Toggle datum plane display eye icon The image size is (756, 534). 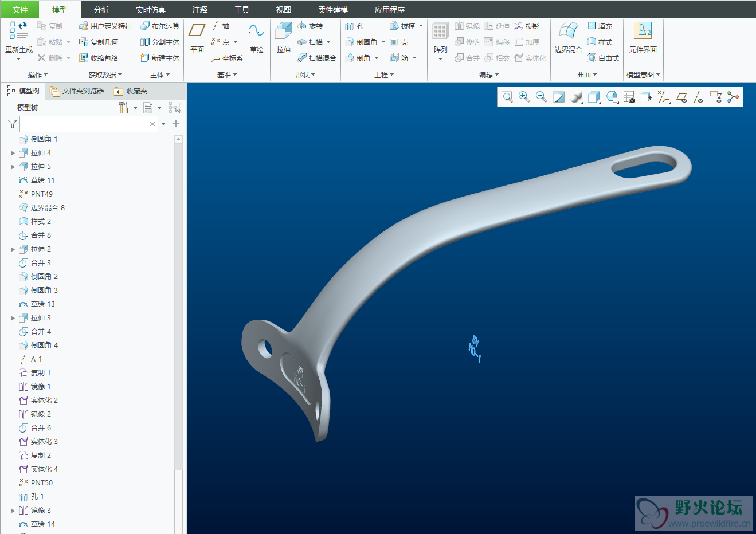coord(681,97)
